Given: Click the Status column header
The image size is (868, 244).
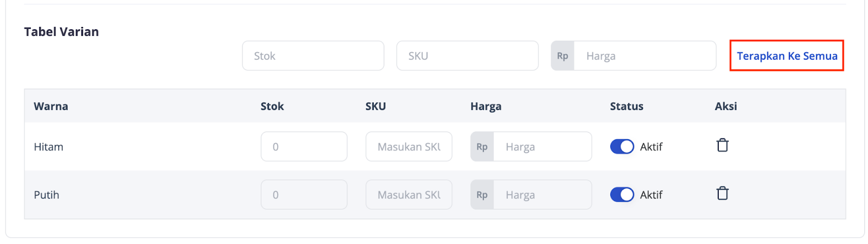Looking at the screenshot, I should [x=626, y=106].
